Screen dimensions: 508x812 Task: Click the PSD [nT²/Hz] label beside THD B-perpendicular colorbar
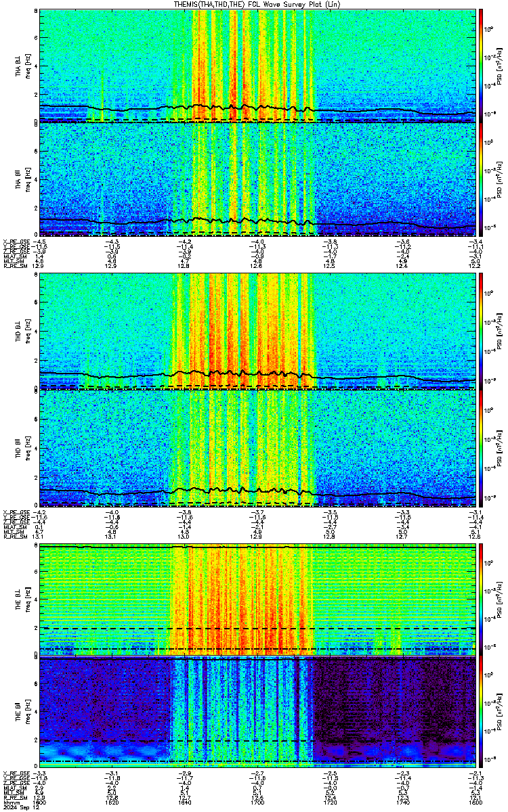tap(500, 330)
